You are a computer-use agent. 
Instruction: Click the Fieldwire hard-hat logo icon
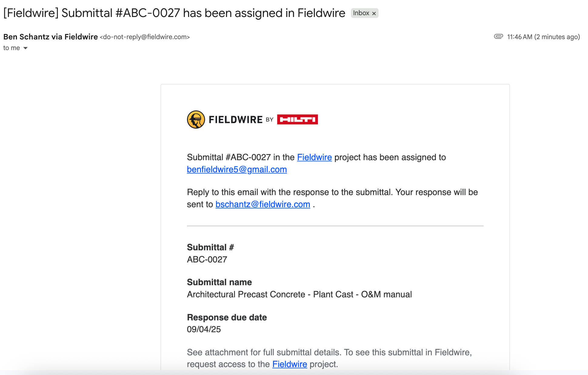coord(196,120)
